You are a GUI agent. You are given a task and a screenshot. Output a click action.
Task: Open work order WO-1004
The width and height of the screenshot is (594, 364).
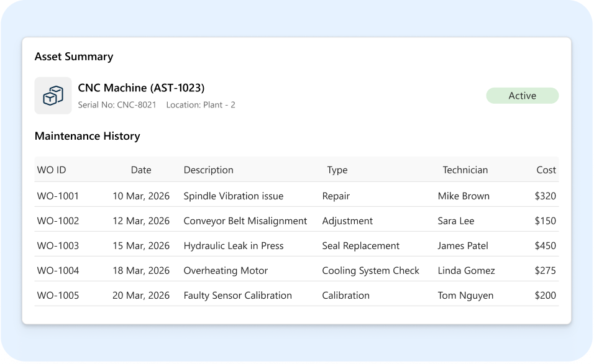58,270
